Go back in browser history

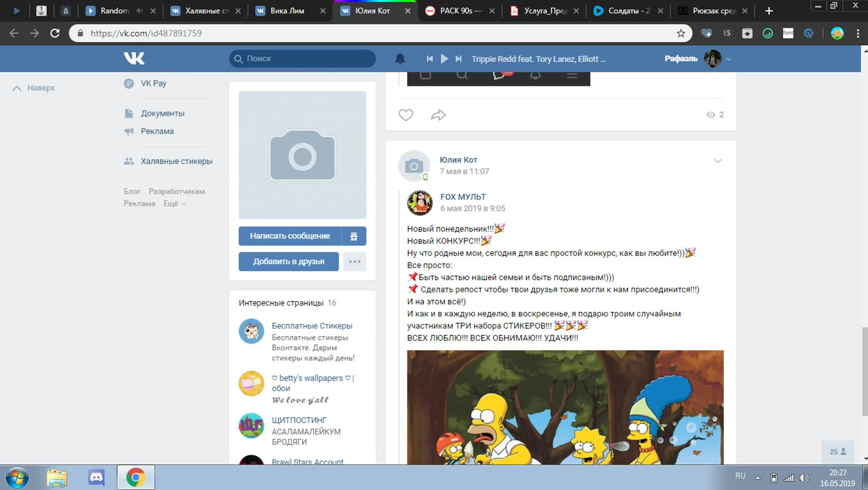click(x=14, y=33)
